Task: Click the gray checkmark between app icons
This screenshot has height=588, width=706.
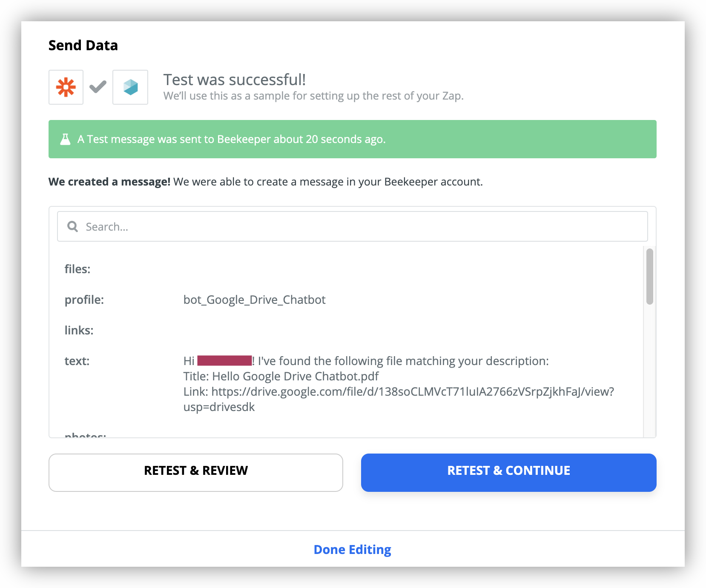Action: tap(98, 87)
